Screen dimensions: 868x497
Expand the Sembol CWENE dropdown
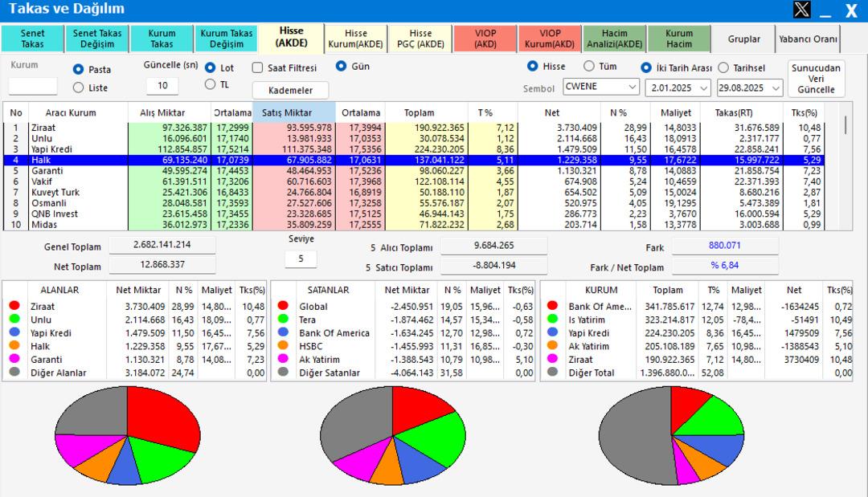tap(633, 88)
